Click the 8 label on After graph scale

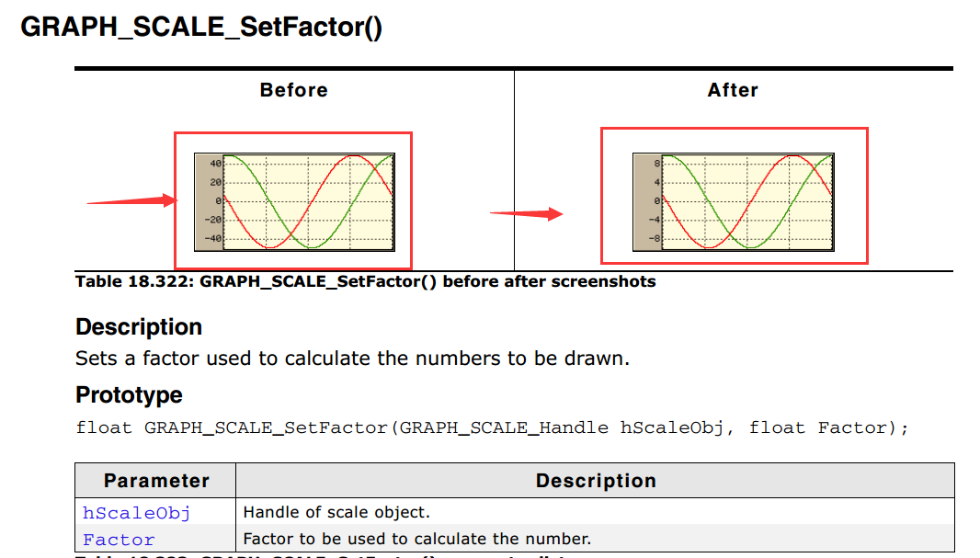tap(657, 164)
